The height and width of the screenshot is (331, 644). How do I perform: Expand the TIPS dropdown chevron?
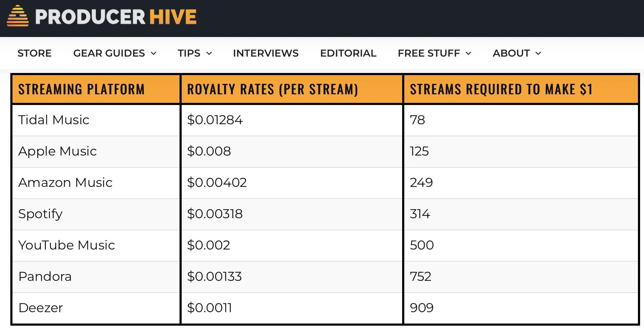(x=209, y=53)
